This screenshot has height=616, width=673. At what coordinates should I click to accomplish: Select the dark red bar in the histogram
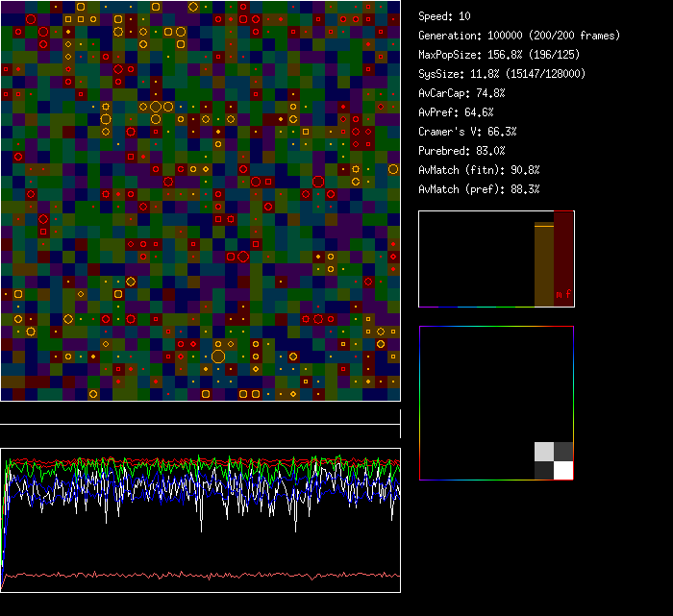[x=563, y=252]
